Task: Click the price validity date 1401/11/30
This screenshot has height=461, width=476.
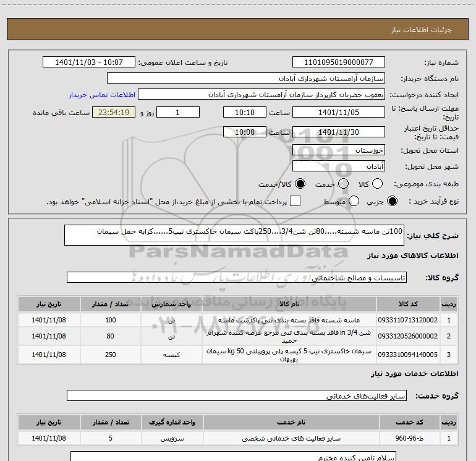Action: [339, 132]
